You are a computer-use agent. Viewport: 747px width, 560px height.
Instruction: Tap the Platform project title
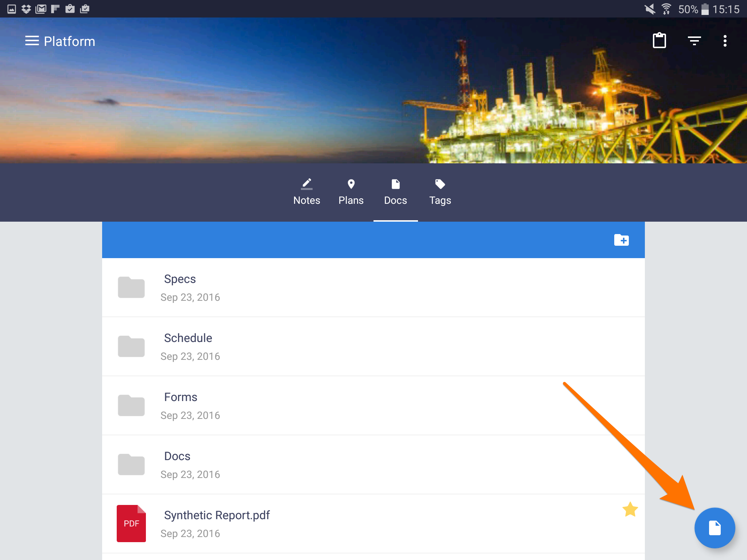[69, 41]
